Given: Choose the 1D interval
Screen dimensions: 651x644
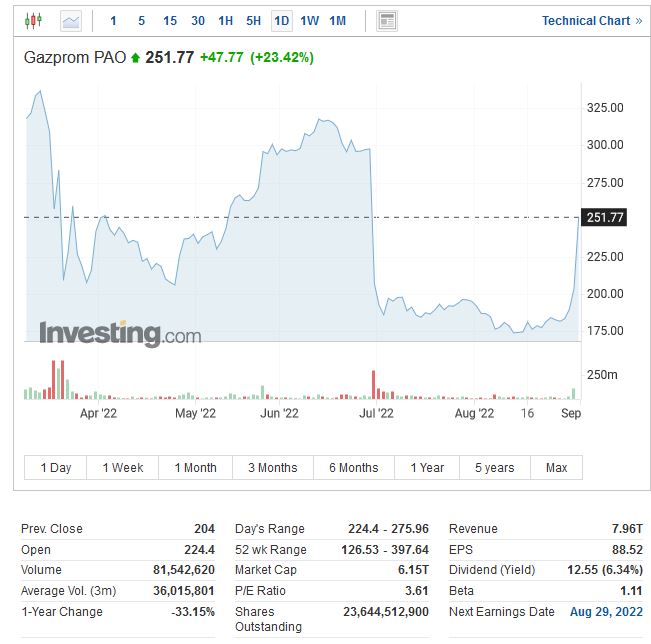Looking at the screenshot, I should [x=281, y=20].
